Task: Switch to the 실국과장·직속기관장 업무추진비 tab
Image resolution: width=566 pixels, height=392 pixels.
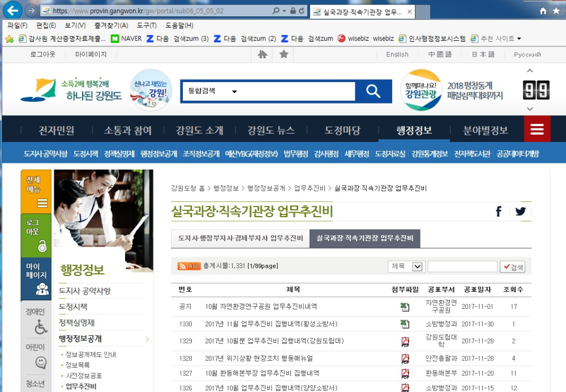Action: 365,238
